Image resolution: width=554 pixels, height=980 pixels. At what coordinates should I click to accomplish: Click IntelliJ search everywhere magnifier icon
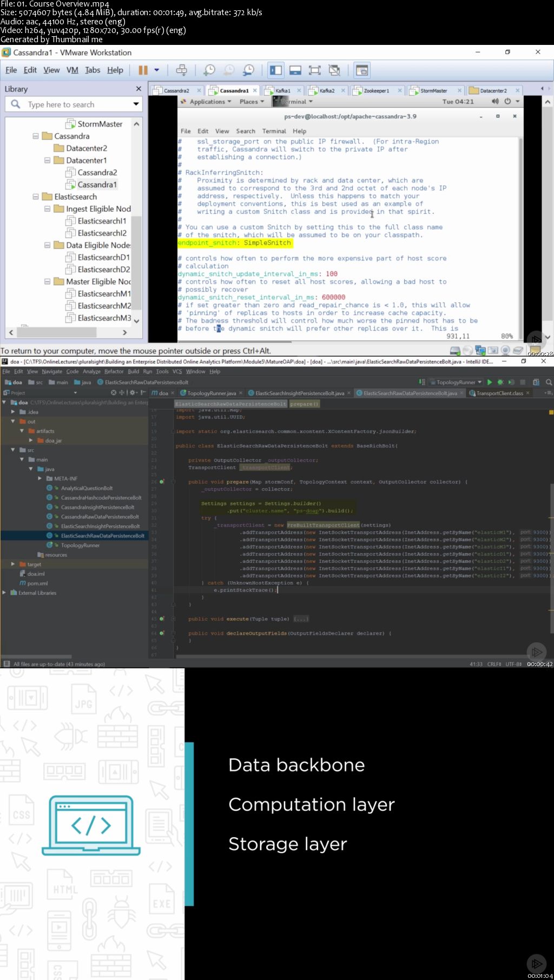click(549, 382)
